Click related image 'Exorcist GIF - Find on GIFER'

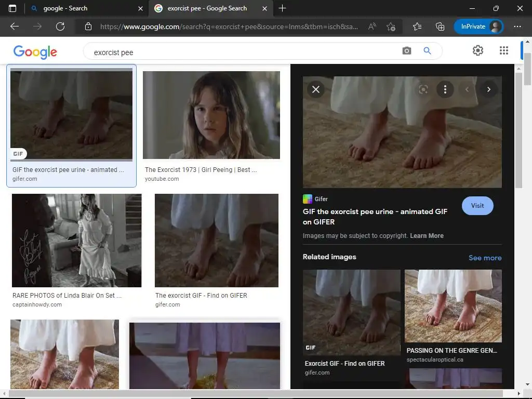coord(352,312)
